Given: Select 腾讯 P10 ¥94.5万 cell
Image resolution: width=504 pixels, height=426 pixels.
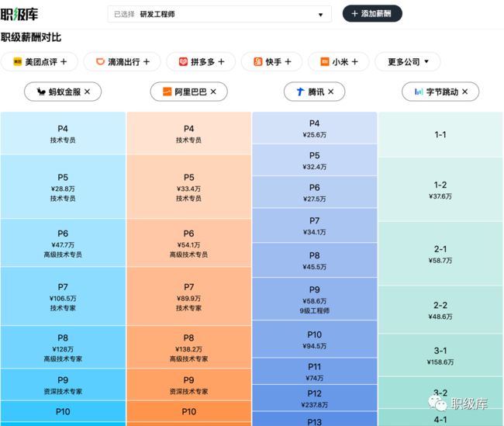Looking at the screenshot, I should coord(315,339).
